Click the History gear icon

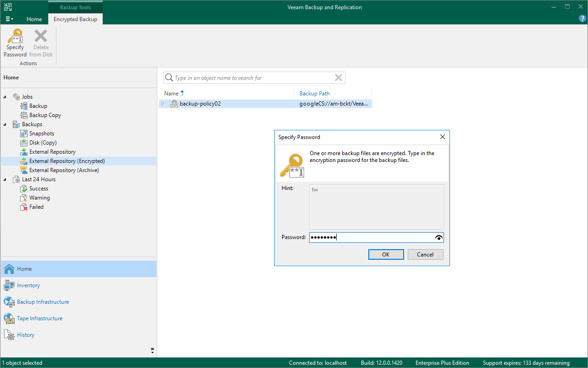[x=9, y=335]
